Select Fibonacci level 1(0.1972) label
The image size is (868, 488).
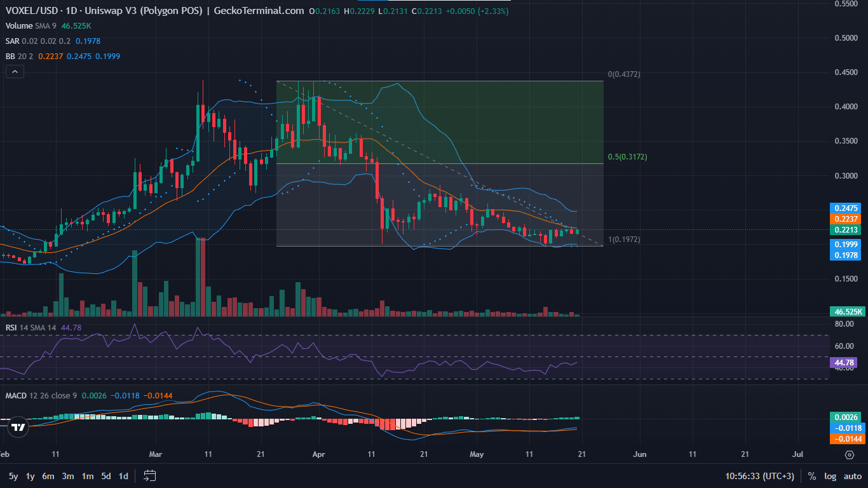pos(624,240)
